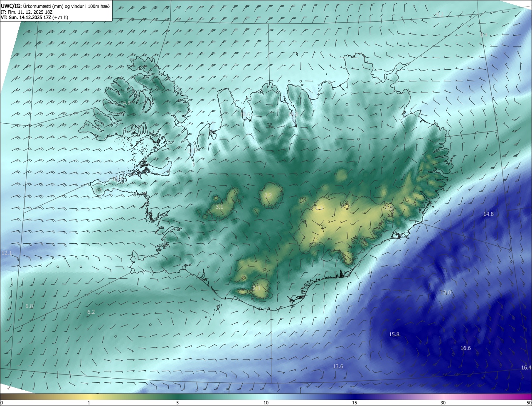
Task: Click the 0 tick label on the color scale
Action: 2,403
